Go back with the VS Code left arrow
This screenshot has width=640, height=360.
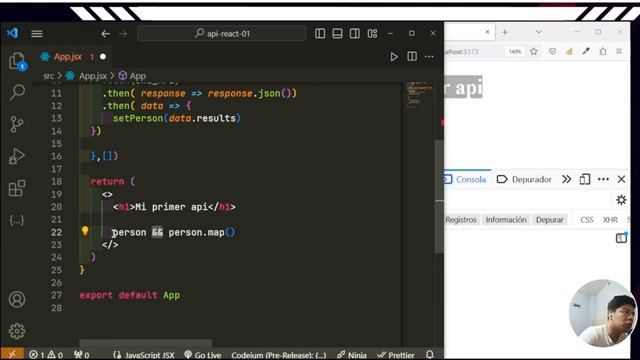pos(106,34)
